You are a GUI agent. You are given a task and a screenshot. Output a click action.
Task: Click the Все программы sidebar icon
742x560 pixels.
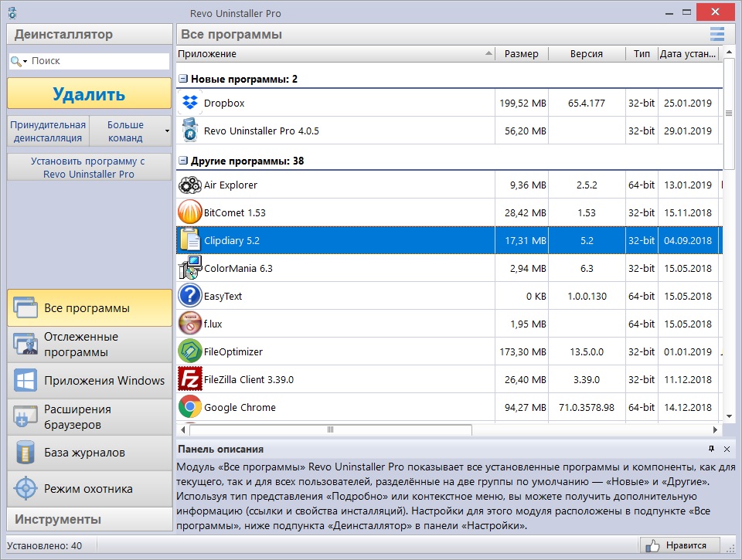click(x=25, y=308)
